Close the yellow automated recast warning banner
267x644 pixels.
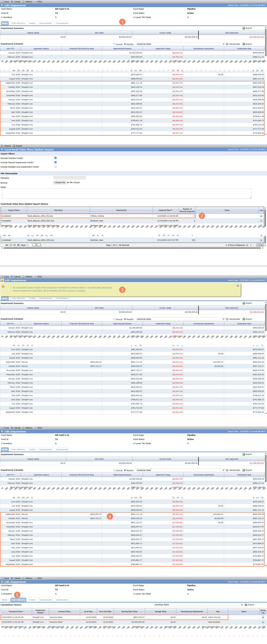click(238, 286)
